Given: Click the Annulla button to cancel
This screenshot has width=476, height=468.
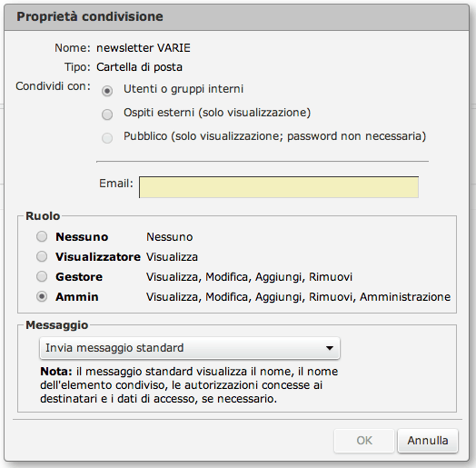Looking at the screenshot, I should tap(428, 441).
